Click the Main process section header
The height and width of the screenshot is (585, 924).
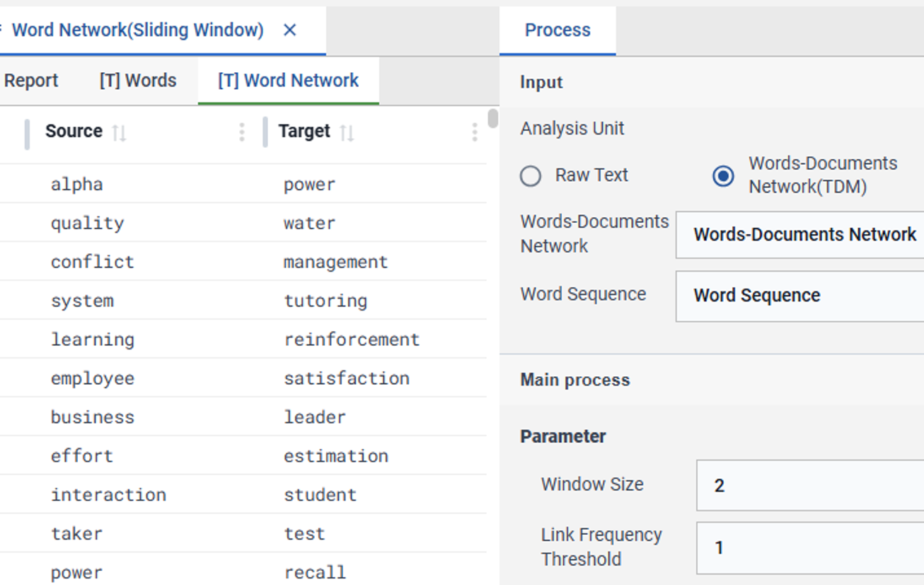pyautogui.click(x=575, y=380)
